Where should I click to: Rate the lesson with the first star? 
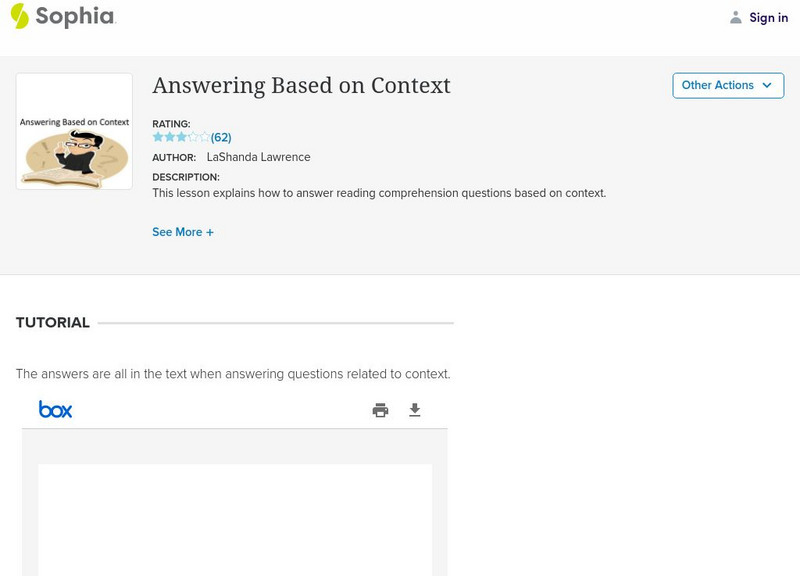click(x=158, y=137)
